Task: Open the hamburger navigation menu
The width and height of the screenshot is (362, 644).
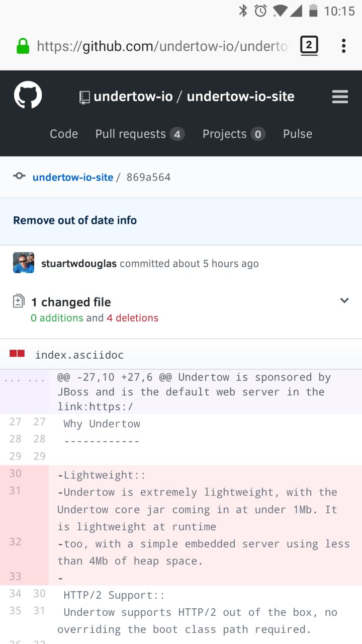Action: [340, 97]
